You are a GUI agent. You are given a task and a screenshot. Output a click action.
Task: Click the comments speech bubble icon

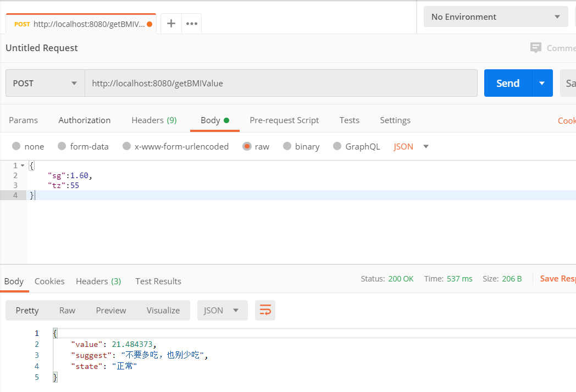535,48
